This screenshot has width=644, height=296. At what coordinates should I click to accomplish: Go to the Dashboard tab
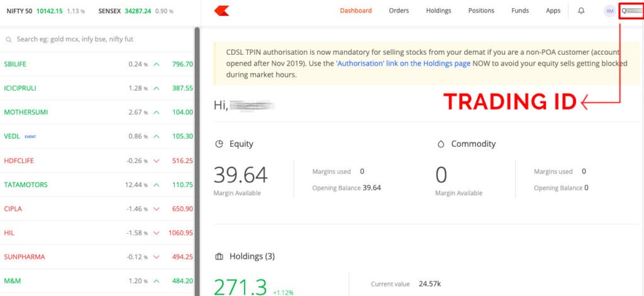click(x=356, y=11)
